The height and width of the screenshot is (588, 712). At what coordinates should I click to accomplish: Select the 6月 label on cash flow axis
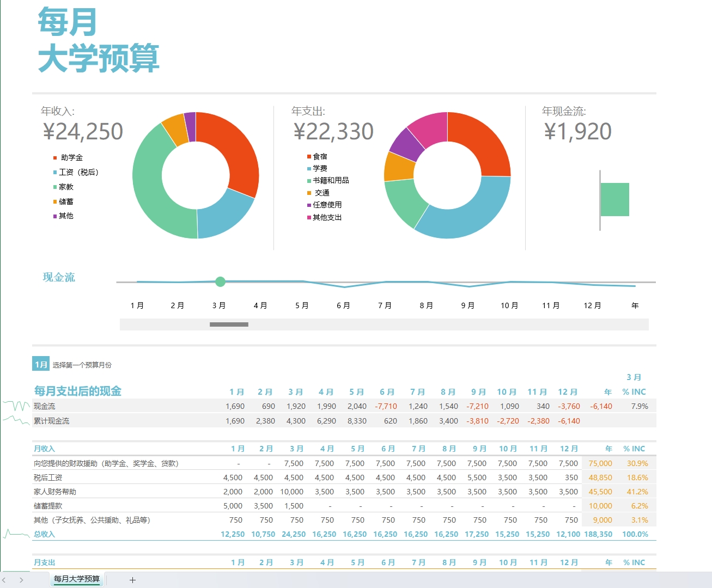pos(343,305)
